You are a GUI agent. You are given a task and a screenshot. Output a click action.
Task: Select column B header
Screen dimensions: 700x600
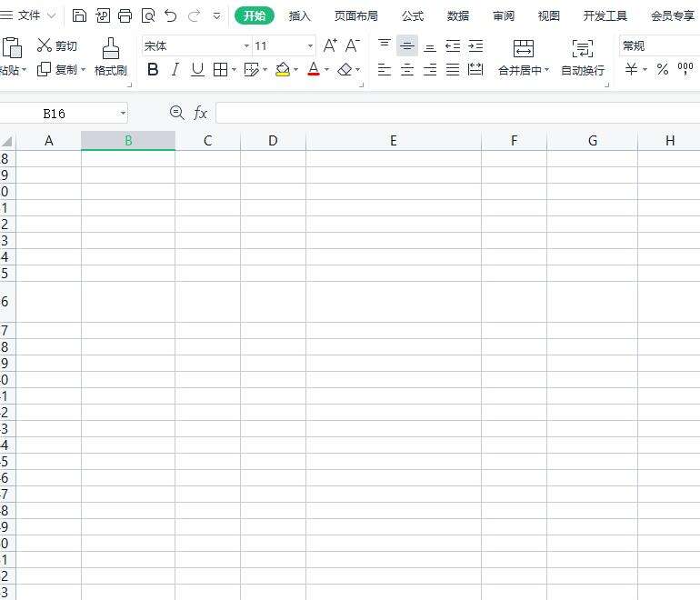[x=128, y=141]
